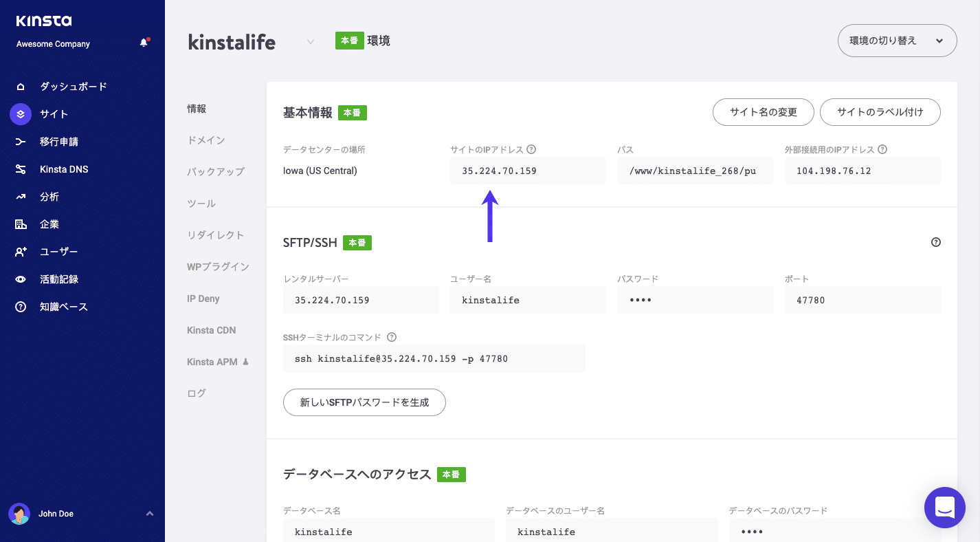The image size is (980, 542).
Task: Click the サイトのIPアドレス help icon
Action: pyautogui.click(x=532, y=149)
